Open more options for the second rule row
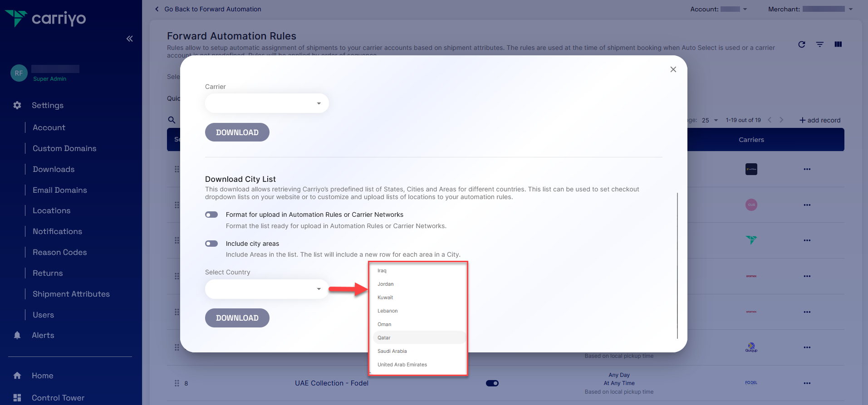 [807, 205]
